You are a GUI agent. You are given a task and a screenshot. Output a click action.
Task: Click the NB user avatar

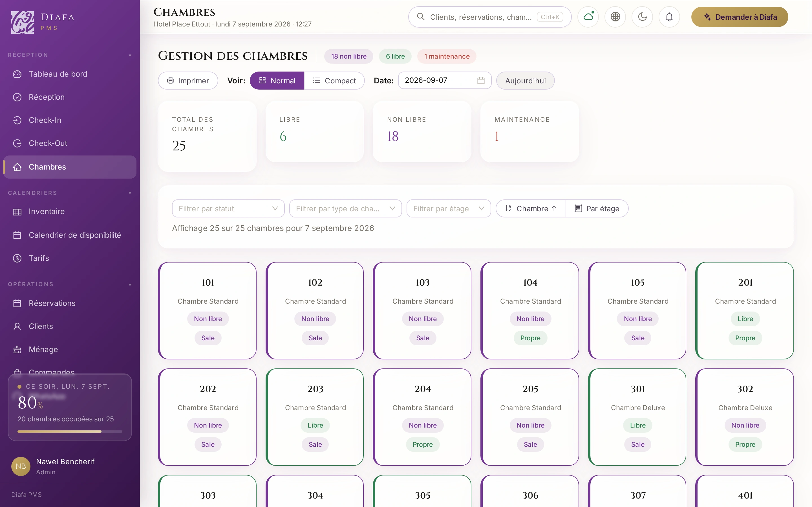[21, 466]
